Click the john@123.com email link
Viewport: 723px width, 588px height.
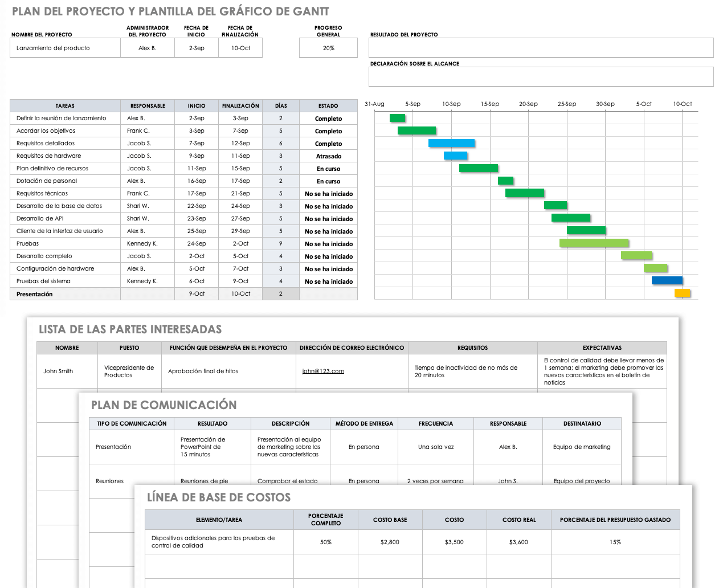323,371
